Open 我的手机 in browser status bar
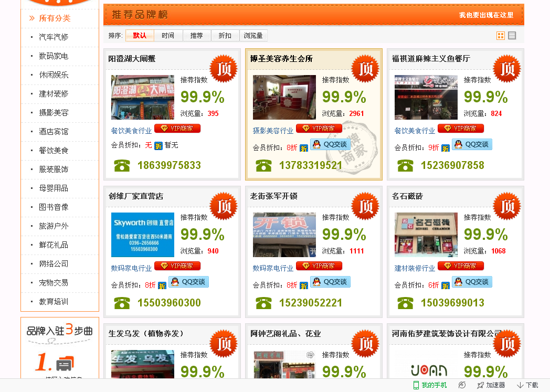 point(430,385)
